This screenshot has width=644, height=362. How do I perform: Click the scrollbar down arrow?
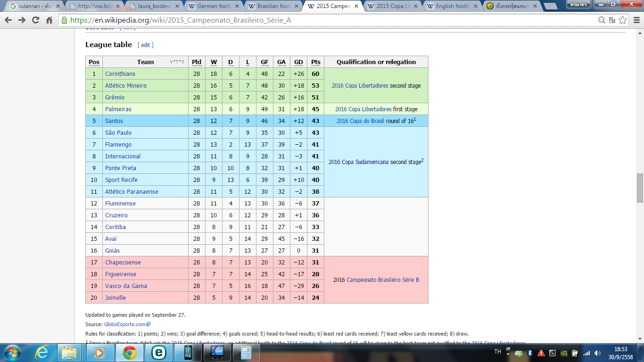pyautogui.click(x=640, y=339)
